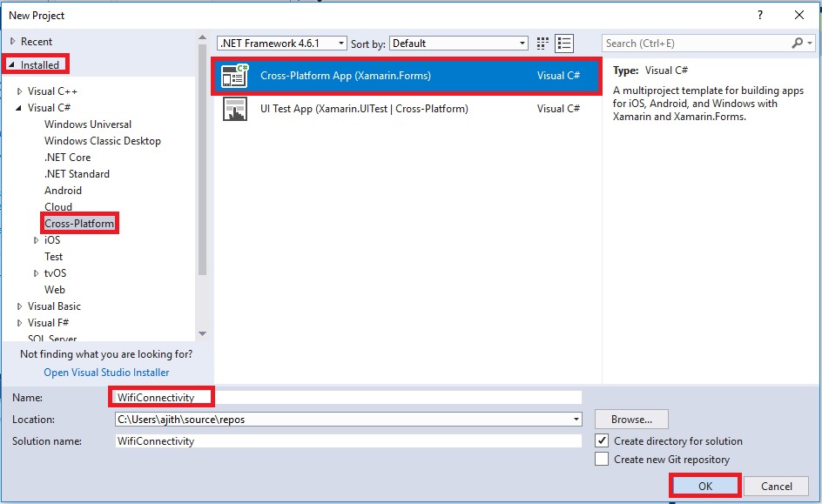Screen dimensions: 822x504
Task: Open the Sort by Default dropdown
Action: 459,44
